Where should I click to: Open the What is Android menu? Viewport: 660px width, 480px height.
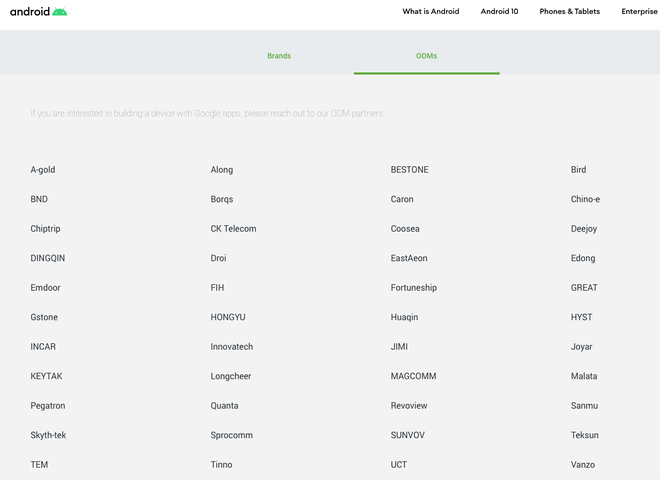[x=431, y=11]
